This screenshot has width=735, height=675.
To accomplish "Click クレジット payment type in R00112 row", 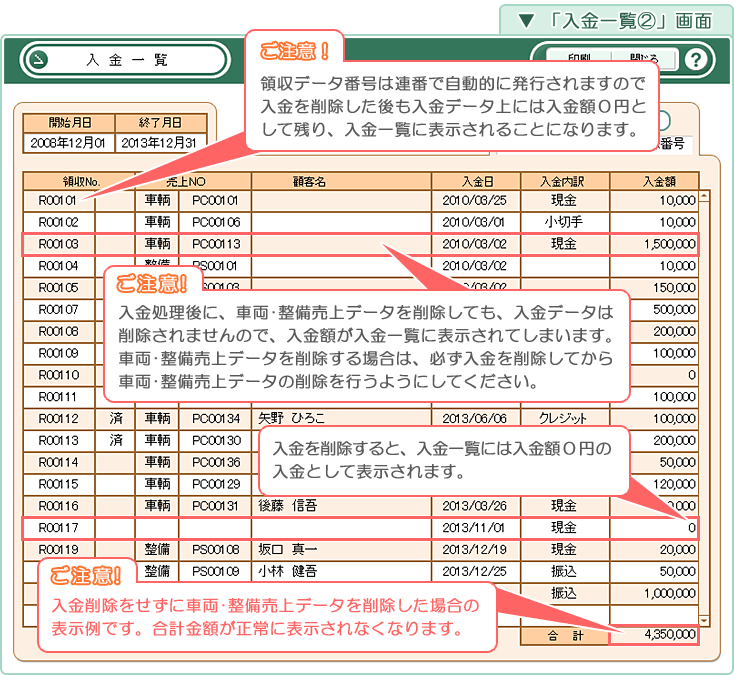I will coord(562,418).
